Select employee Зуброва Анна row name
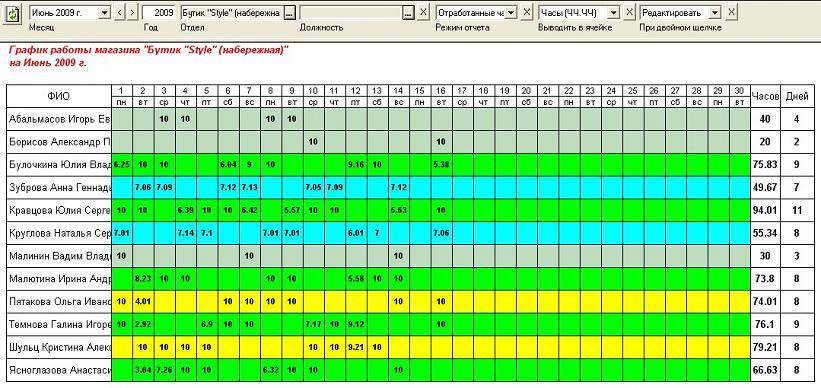This screenshot has height=388, width=821. click(59, 187)
